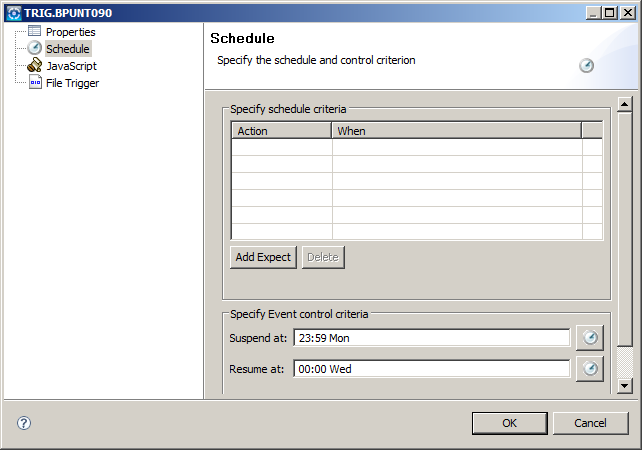Click the vertical scrollbar thumb
642x450 pixels.
(x=624, y=229)
